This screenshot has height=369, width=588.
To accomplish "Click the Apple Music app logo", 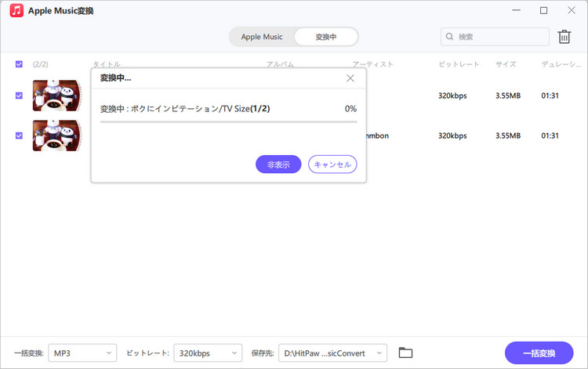I will (x=16, y=10).
